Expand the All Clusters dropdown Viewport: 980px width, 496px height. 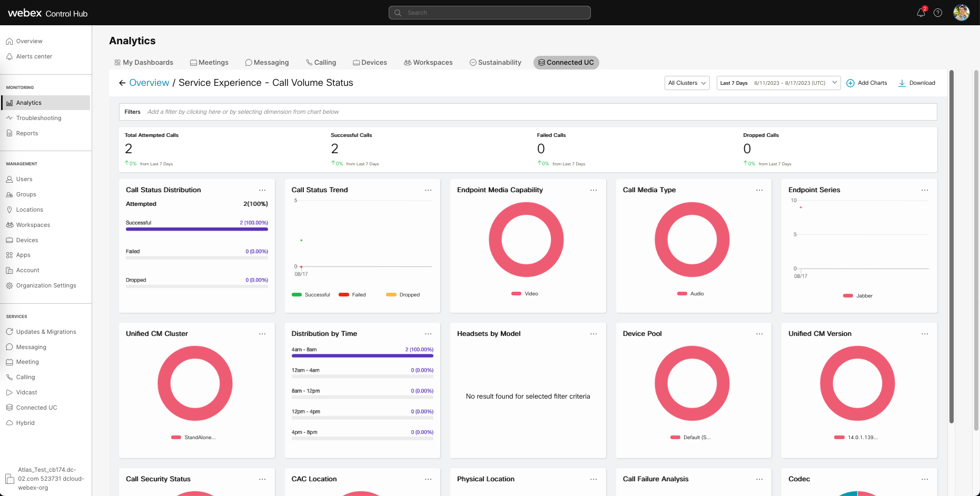tap(687, 83)
